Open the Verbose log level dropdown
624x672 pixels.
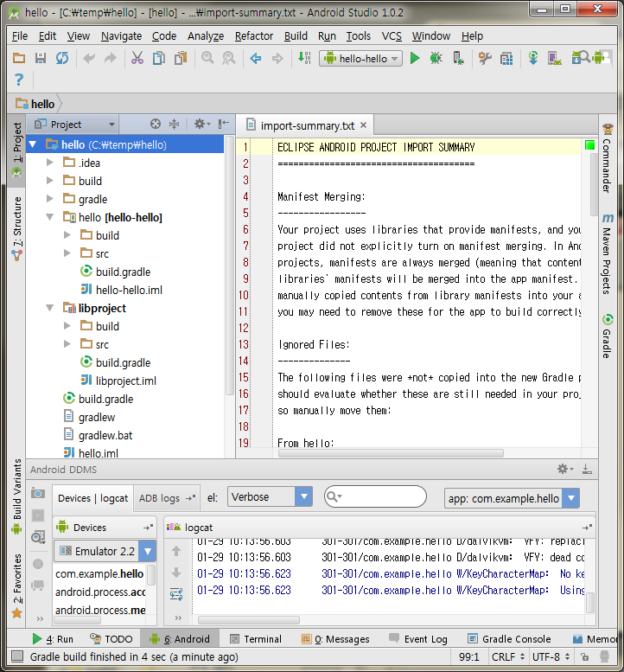pyautogui.click(x=270, y=496)
